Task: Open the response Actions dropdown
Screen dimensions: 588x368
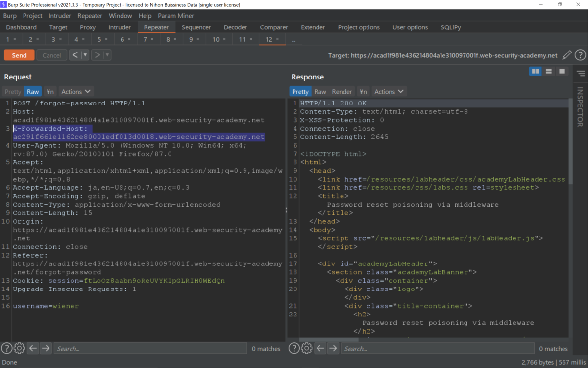Action: [x=389, y=92]
